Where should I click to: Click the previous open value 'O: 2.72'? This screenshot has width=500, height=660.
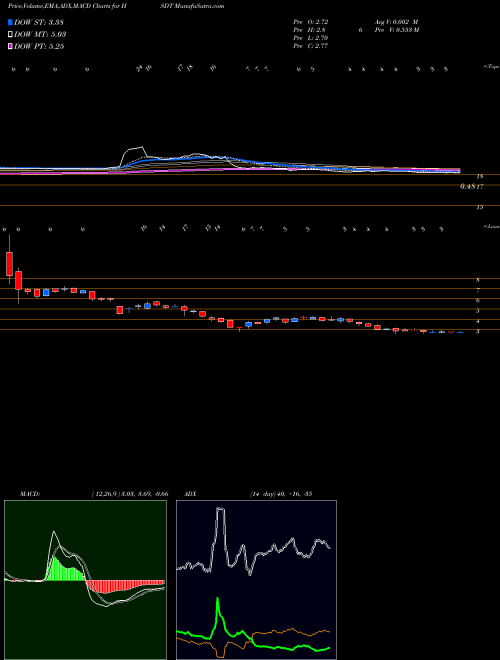pyautogui.click(x=317, y=21)
